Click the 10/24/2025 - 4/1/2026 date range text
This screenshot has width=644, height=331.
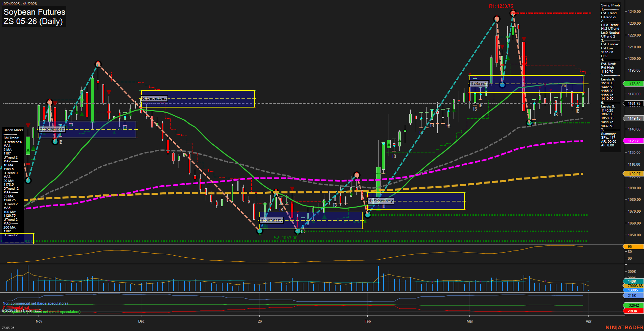pos(20,3)
